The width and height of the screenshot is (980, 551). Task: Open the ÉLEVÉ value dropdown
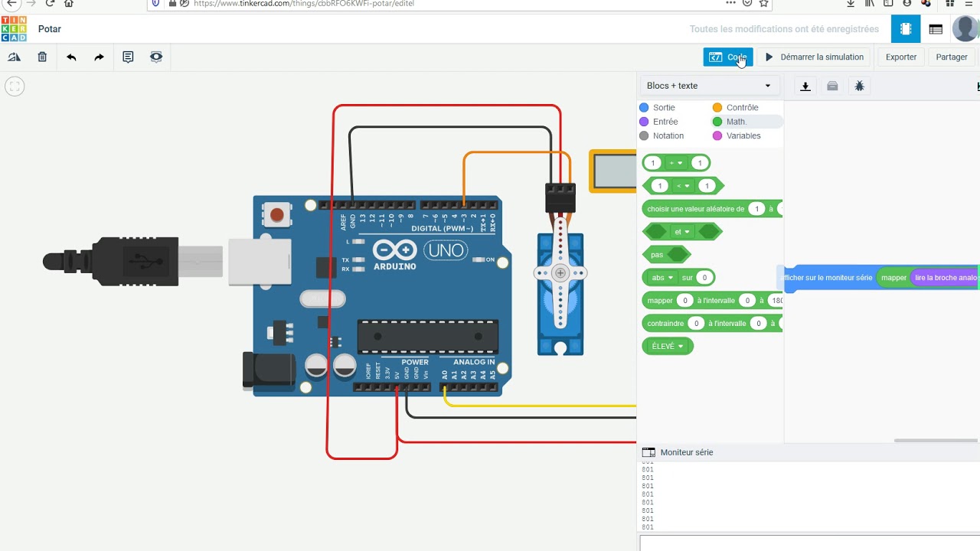667,346
